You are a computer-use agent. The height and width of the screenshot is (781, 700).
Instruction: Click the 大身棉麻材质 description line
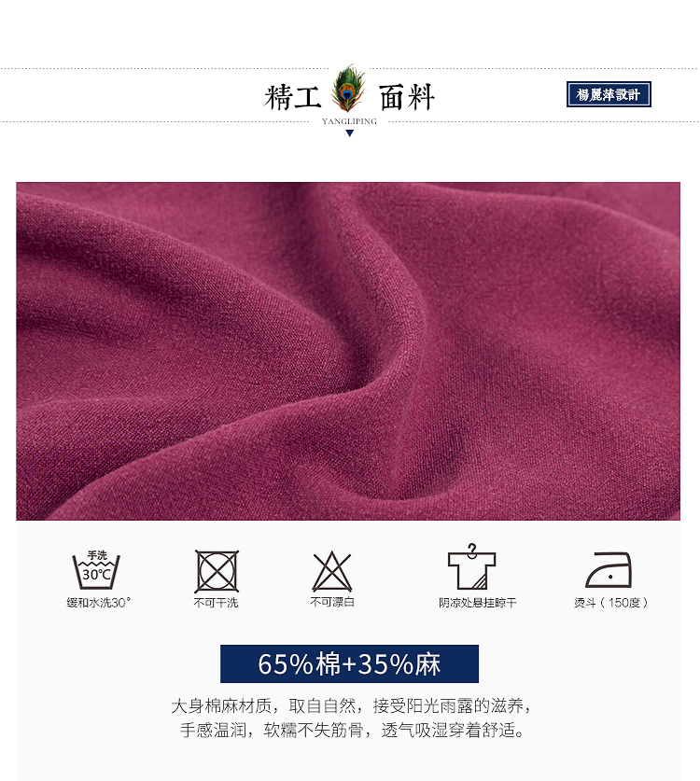[352, 705]
